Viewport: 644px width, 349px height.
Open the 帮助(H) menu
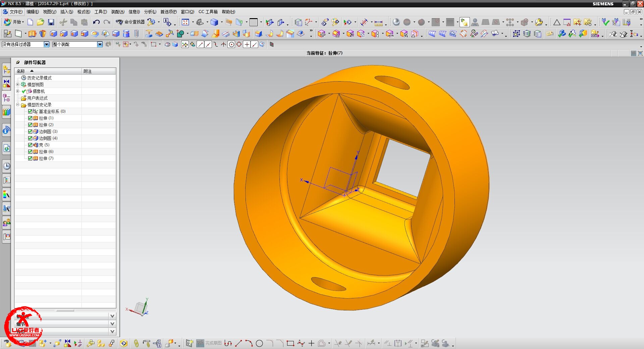click(x=228, y=12)
